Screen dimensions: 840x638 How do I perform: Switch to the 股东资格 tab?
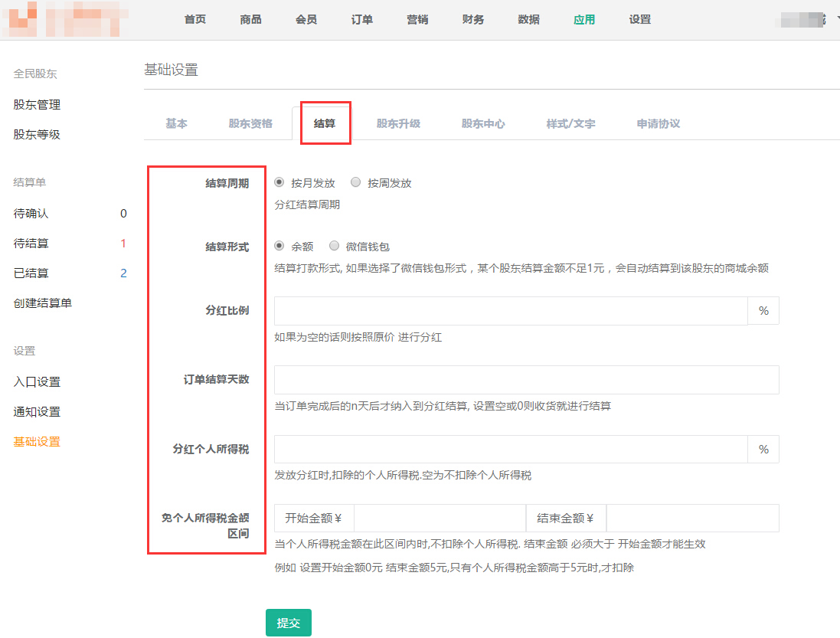point(250,123)
